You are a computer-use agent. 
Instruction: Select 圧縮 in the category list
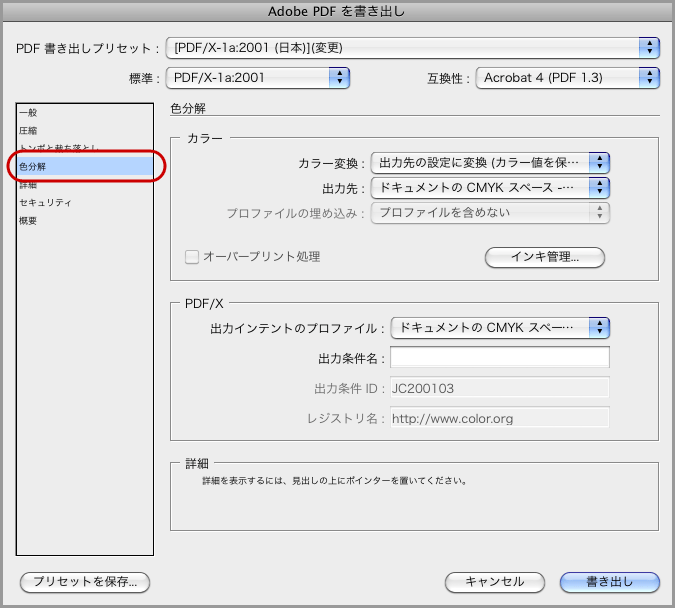pos(85,130)
